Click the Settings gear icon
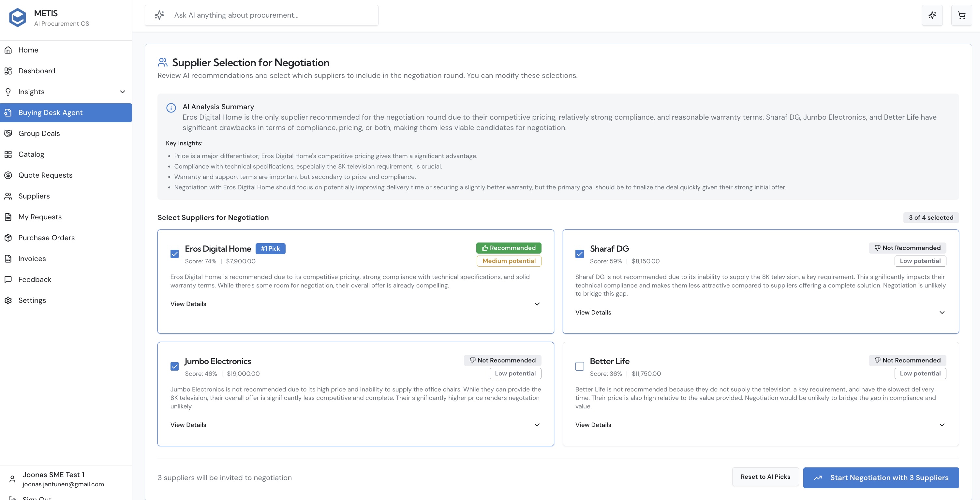Screen dimensions: 980x500 (8, 301)
